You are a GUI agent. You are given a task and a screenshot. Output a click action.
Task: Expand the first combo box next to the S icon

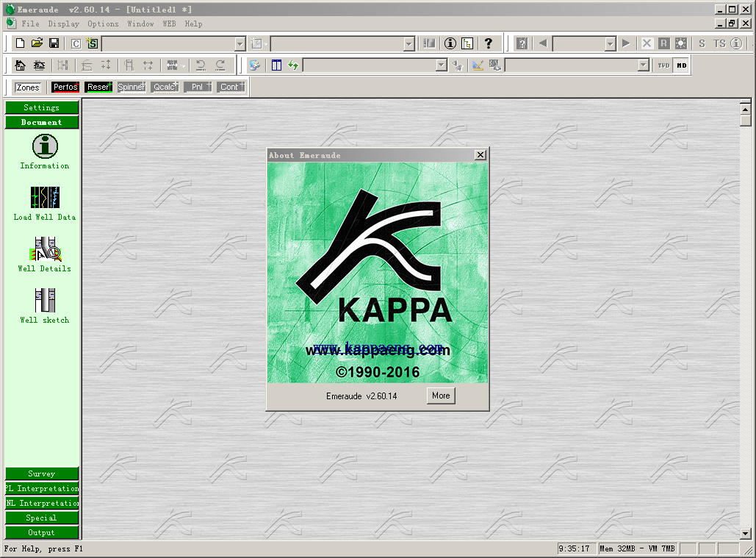[240, 44]
